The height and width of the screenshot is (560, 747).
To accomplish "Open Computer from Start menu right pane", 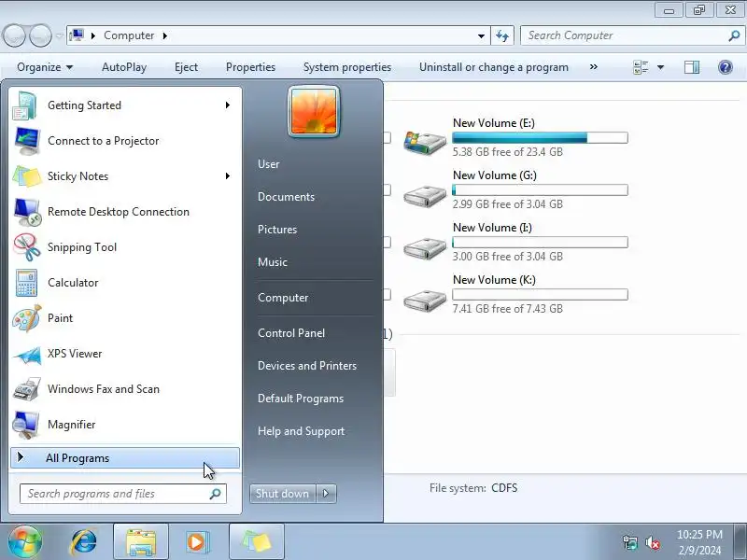I will click(283, 298).
